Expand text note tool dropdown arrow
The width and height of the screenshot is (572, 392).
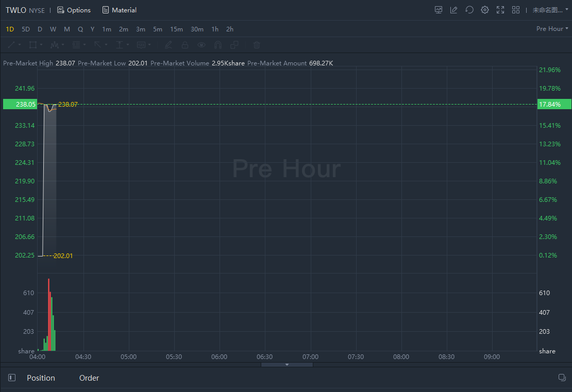tap(149, 45)
